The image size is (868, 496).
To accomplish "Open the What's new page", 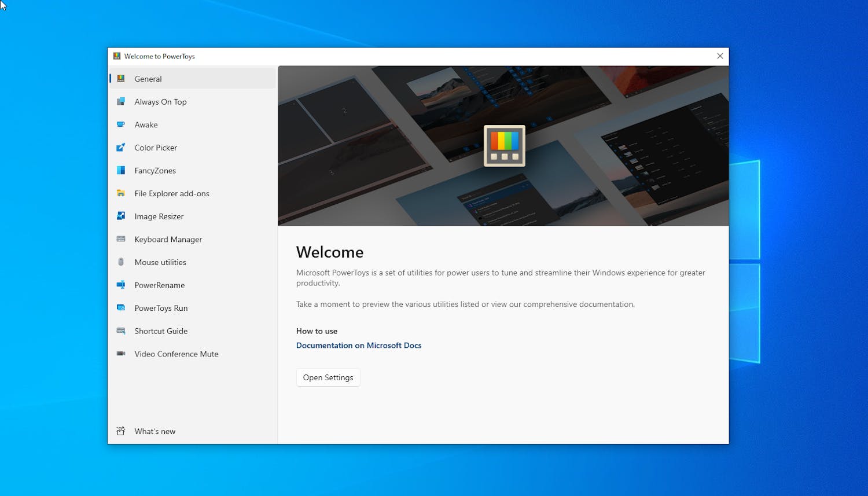I will [155, 431].
